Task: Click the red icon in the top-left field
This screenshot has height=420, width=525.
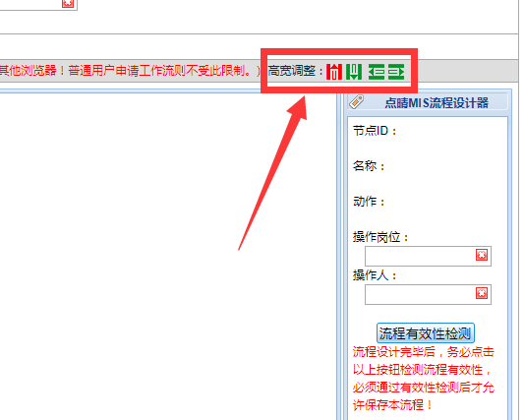Action: click(68, 3)
